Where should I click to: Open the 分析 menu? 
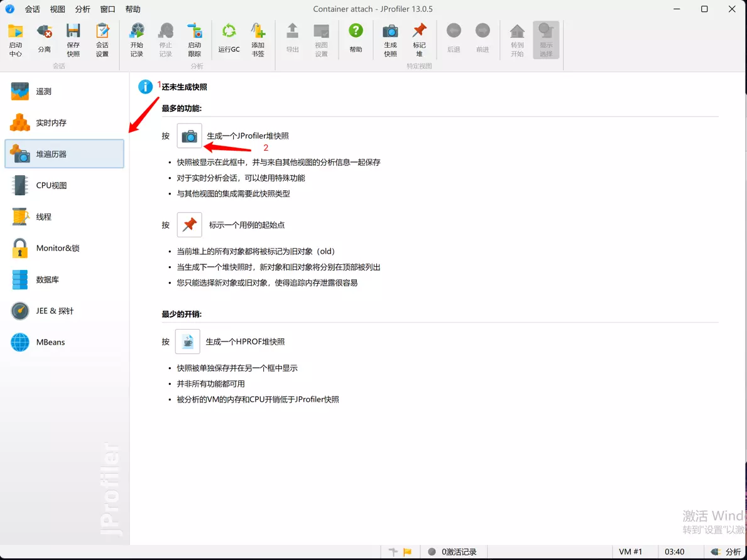click(82, 9)
